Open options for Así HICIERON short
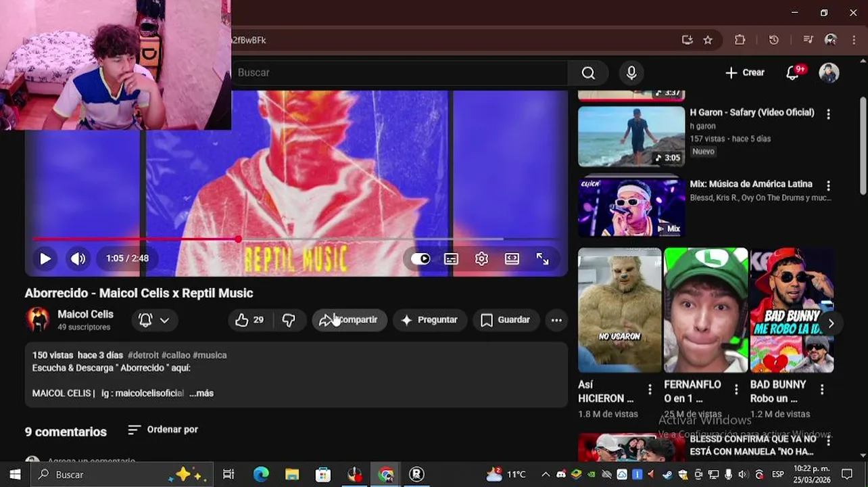 click(650, 390)
